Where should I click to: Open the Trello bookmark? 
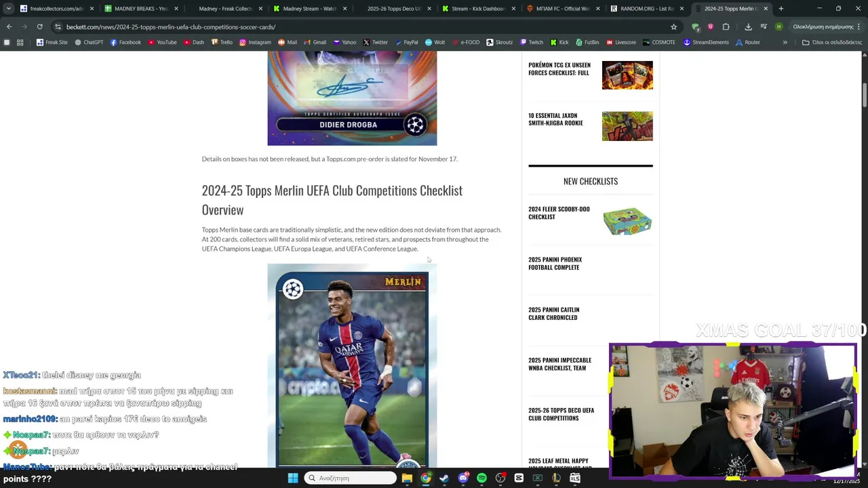pyautogui.click(x=222, y=42)
